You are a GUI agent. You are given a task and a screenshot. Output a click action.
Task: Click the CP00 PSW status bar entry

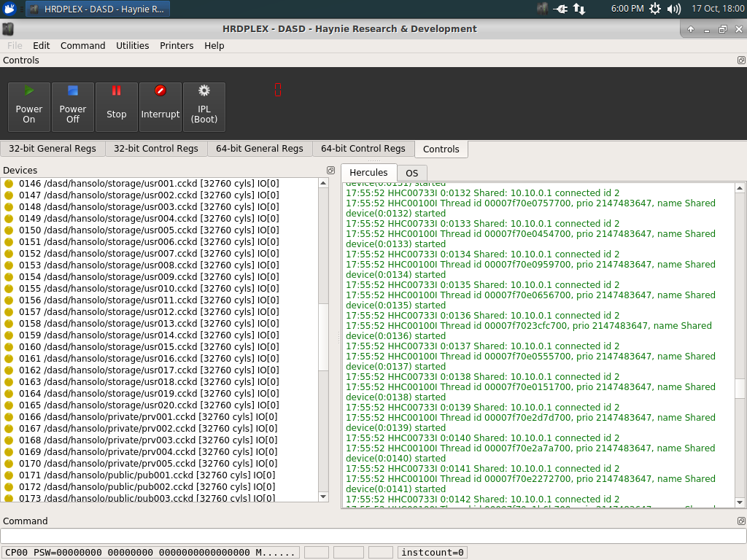coord(150,553)
